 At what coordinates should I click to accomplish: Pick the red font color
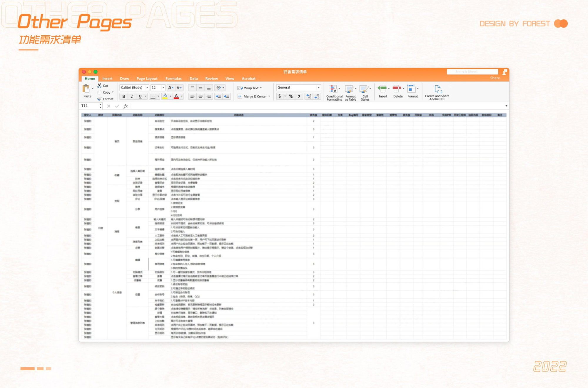(x=176, y=96)
